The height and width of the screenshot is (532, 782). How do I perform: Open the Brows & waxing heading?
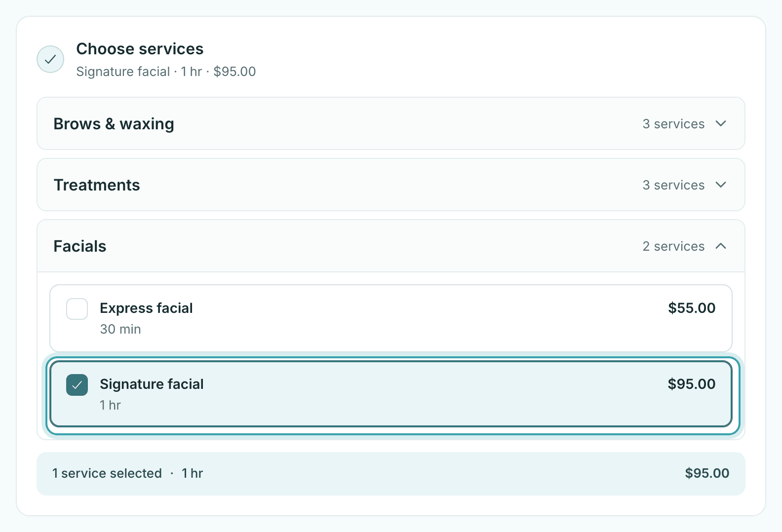click(x=114, y=124)
